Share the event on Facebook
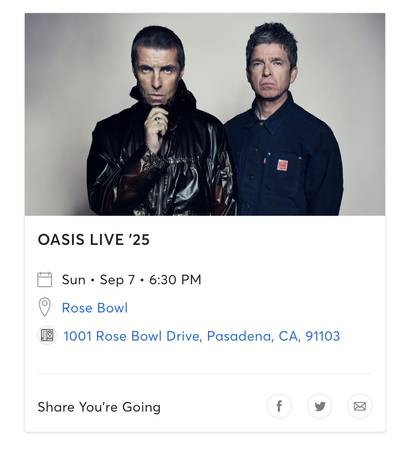This screenshot has width=407, height=450. click(x=279, y=406)
